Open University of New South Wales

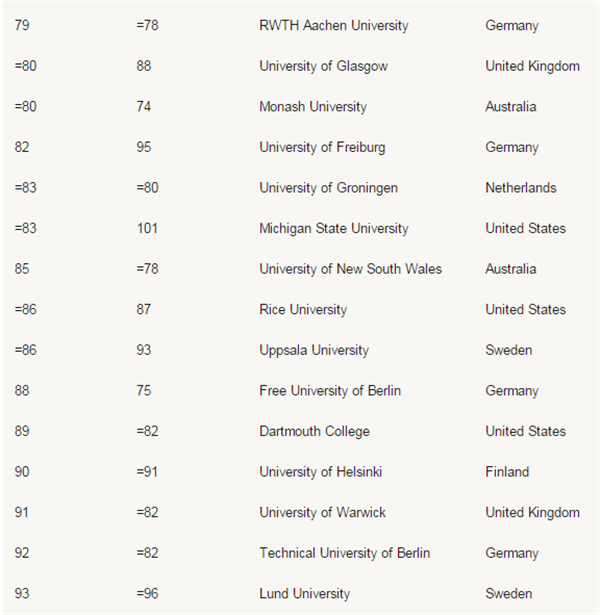(351, 269)
